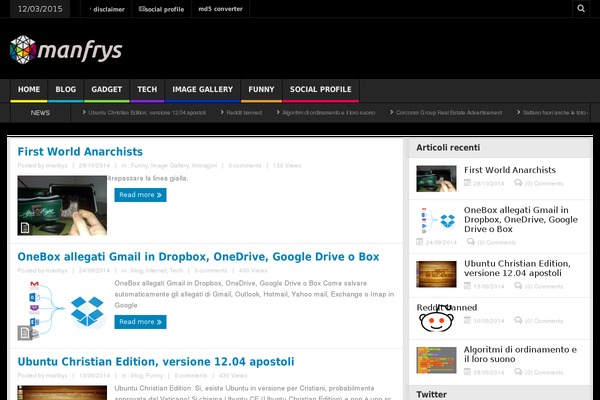Screen dimensions: 600x400
Task: Click comments bubble icon under sidebar Ubuntu Christian Edition
Action: (518, 286)
